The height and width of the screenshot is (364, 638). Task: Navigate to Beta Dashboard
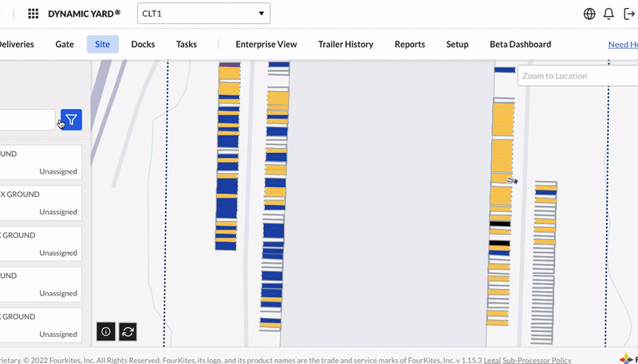(x=520, y=45)
